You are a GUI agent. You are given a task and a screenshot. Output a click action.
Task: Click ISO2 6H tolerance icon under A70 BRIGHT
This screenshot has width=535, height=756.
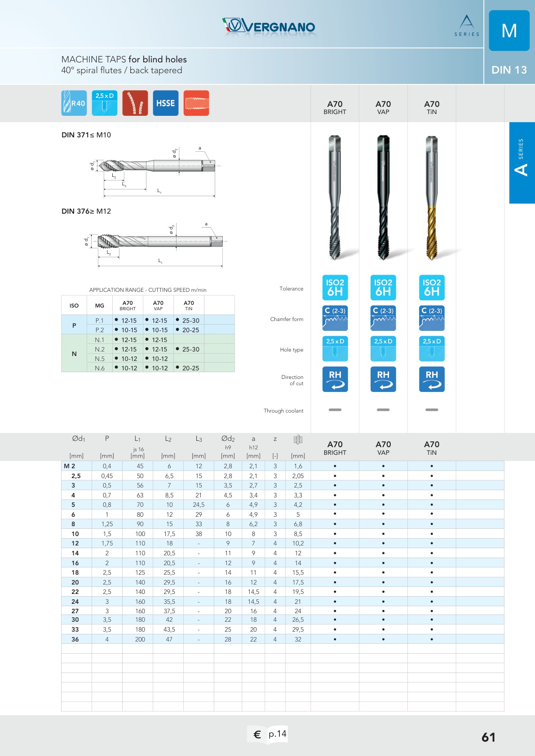(335, 288)
